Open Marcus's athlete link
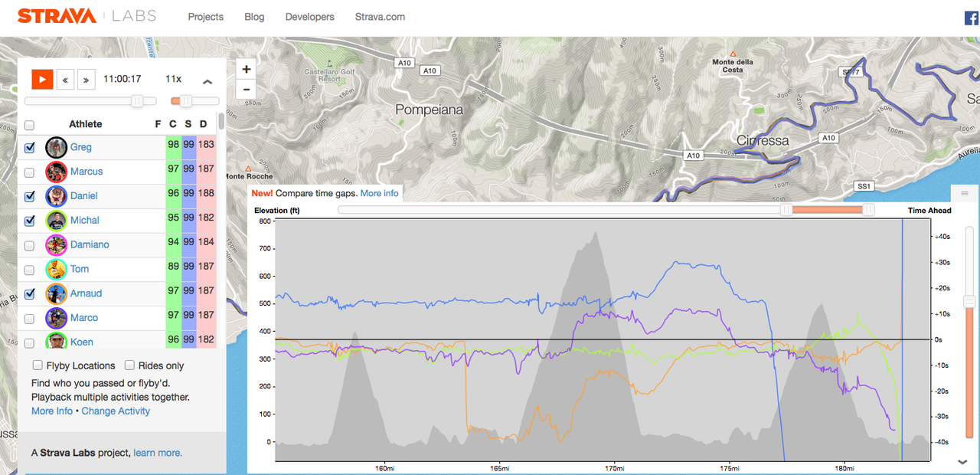The image size is (980, 475). pos(87,172)
